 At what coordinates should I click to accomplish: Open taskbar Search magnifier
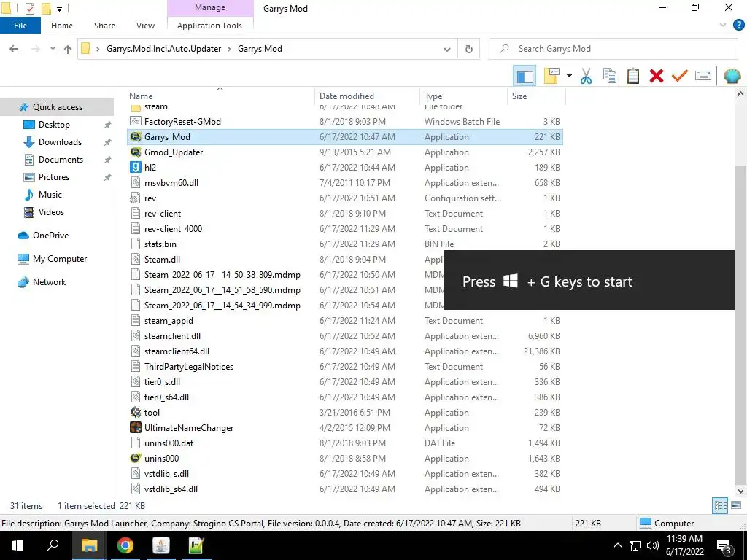53,545
